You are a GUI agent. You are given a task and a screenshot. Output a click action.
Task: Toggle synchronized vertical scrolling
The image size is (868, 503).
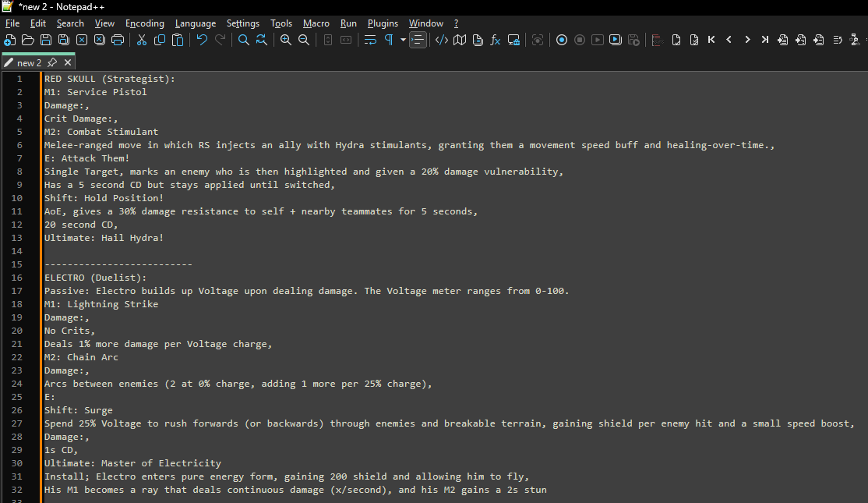click(328, 40)
